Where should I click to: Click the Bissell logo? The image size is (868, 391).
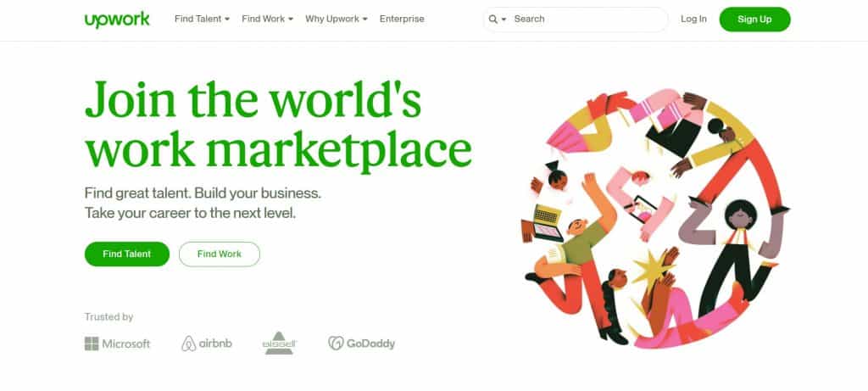[280, 343]
